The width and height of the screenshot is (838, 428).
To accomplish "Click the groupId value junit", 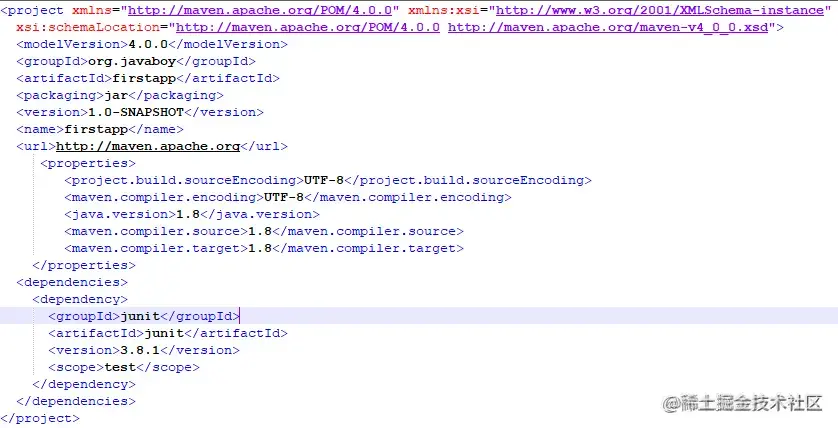I will (x=140, y=316).
